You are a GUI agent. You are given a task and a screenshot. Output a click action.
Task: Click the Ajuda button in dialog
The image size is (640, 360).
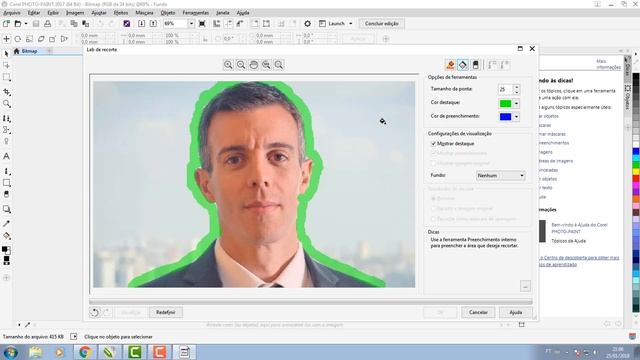(x=516, y=312)
